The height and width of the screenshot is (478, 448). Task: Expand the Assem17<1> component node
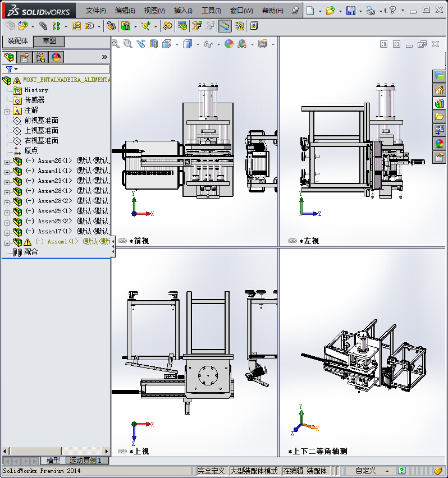tap(7, 233)
